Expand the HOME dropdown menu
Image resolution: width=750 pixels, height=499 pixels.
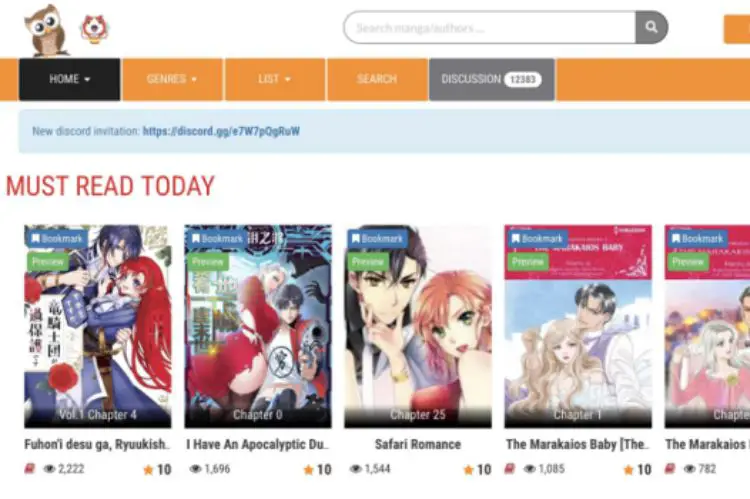click(69, 79)
